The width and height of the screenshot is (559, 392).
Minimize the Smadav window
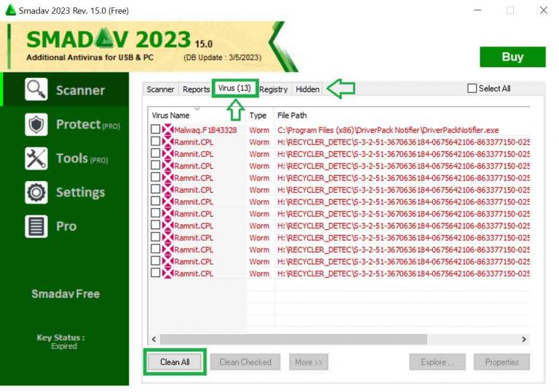point(477,10)
